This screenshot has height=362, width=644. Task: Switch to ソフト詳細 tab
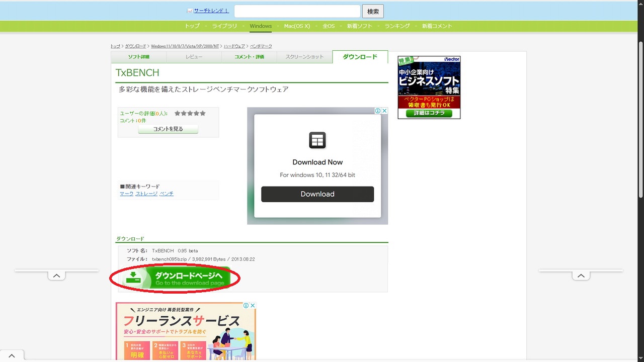(139, 57)
